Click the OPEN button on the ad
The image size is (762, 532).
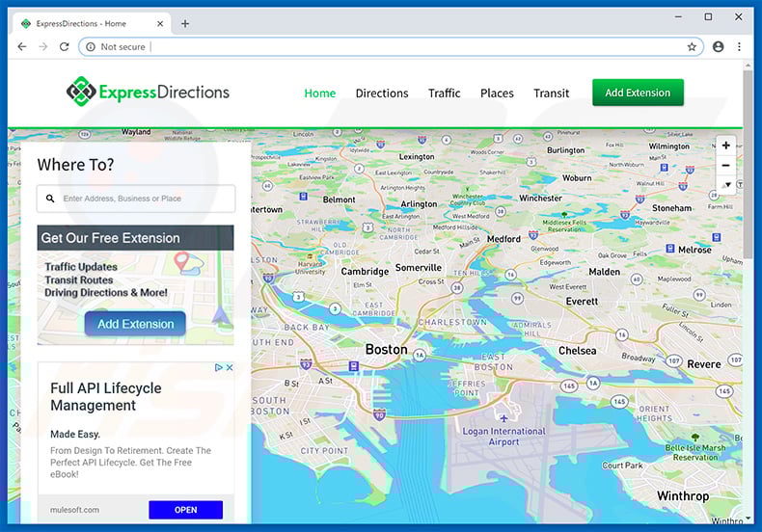(185, 510)
